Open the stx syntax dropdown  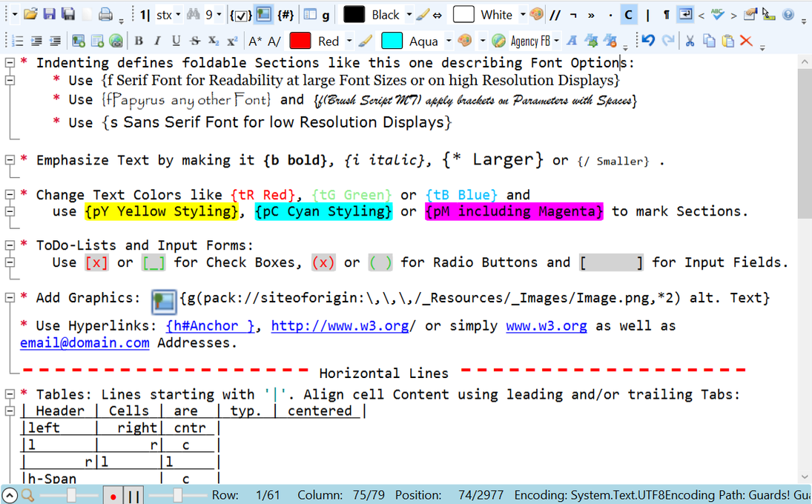(178, 15)
